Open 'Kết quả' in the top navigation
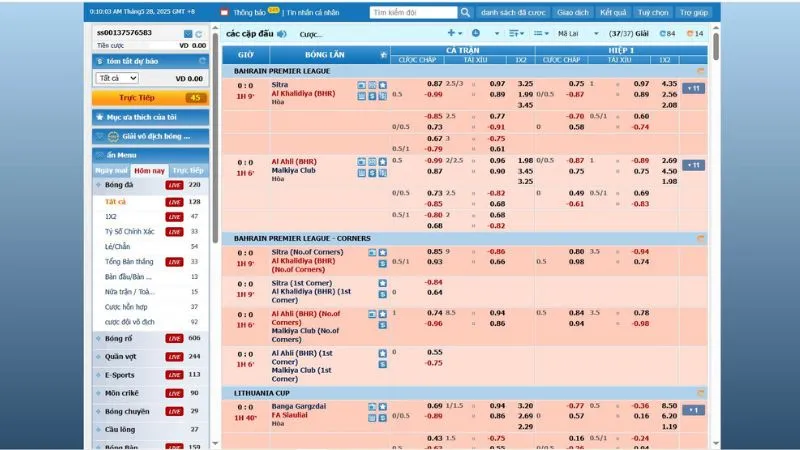The height and width of the screenshot is (450, 800). tap(613, 13)
